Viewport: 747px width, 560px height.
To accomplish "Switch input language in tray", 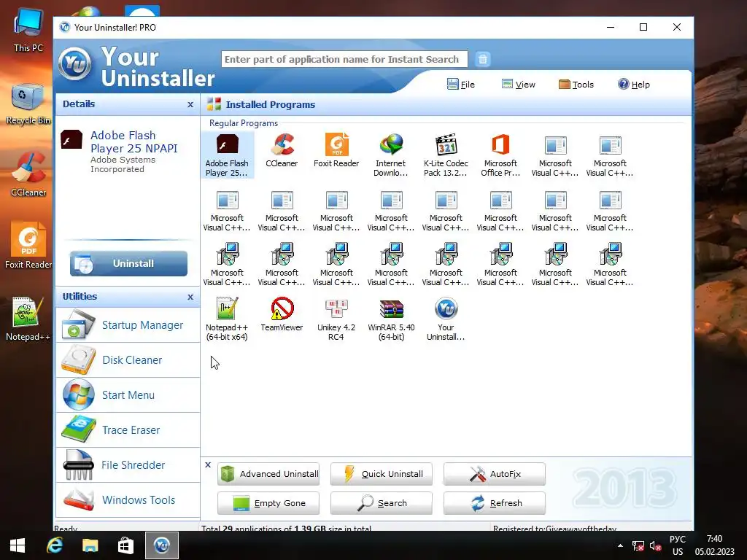I will click(678, 545).
